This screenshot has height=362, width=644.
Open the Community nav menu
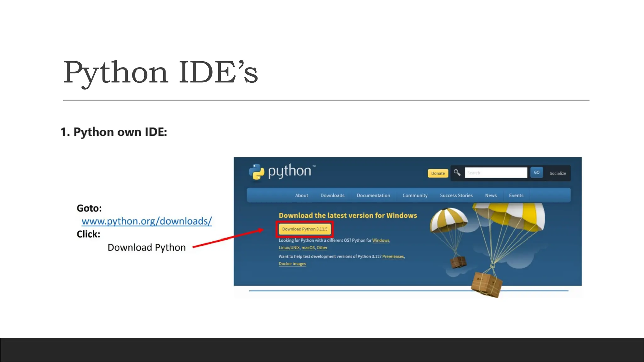pyautogui.click(x=415, y=195)
